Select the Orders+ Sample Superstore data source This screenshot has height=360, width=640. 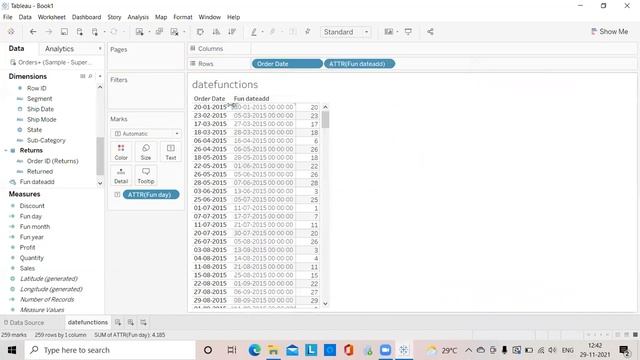pos(51,62)
